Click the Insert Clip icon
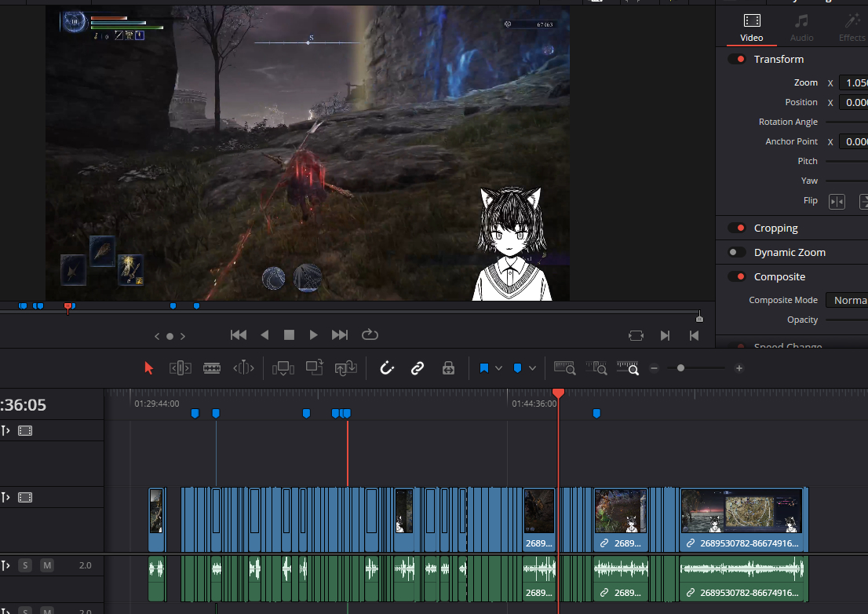This screenshot has width=868, height=614. pos(283,368)
